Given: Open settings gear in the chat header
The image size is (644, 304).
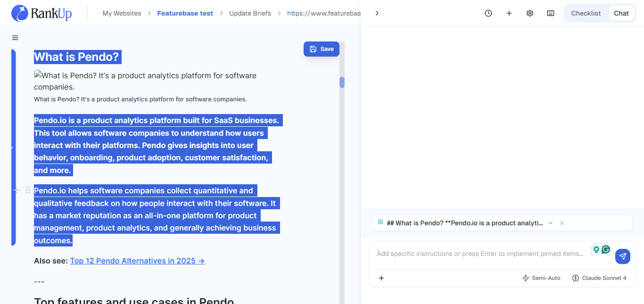Looking at the screenshot, I should click(530, 13).
